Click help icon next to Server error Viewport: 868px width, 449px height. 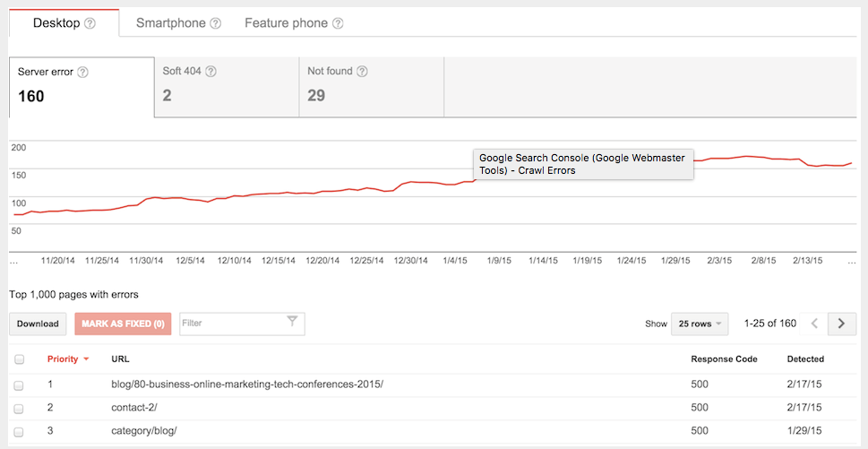tap(82, 72)
